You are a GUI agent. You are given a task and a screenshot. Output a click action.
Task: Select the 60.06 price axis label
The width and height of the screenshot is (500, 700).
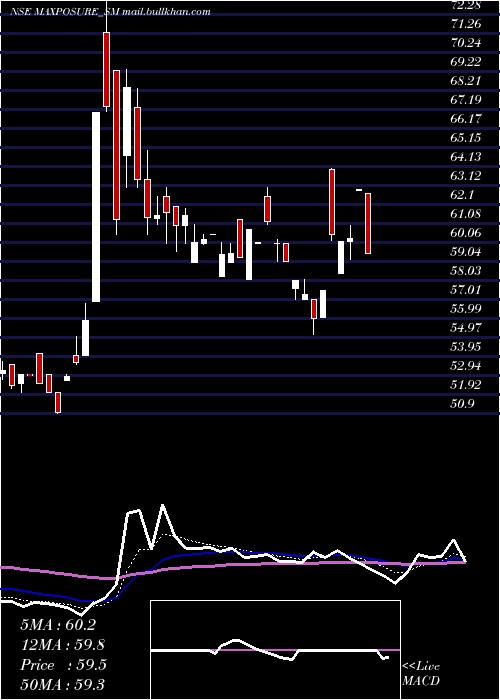(466, 233)
